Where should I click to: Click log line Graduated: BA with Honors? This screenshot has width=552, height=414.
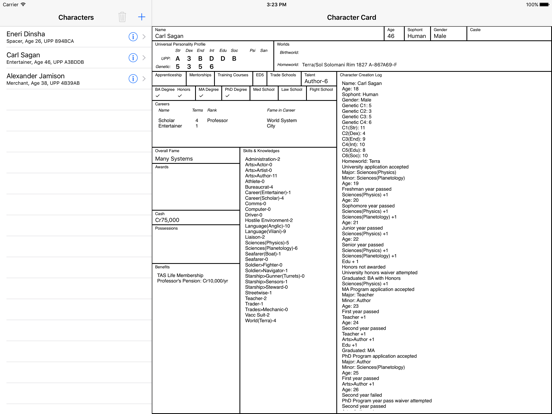point(371,278)
